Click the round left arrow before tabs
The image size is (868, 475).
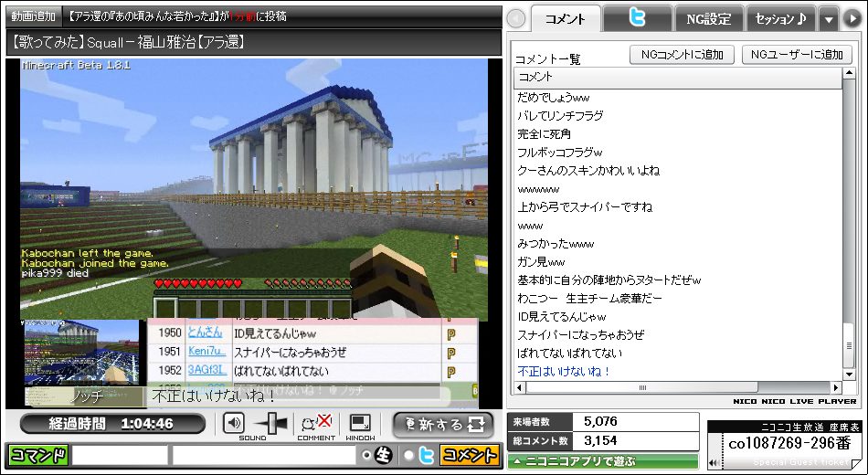click(515, 19)
